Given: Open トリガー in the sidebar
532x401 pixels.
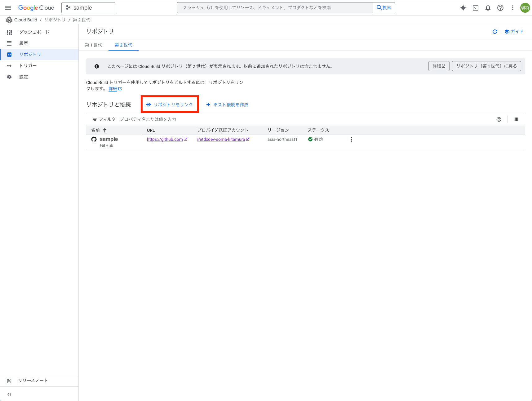Looking at the screenshot, I should tap(39, 66).
